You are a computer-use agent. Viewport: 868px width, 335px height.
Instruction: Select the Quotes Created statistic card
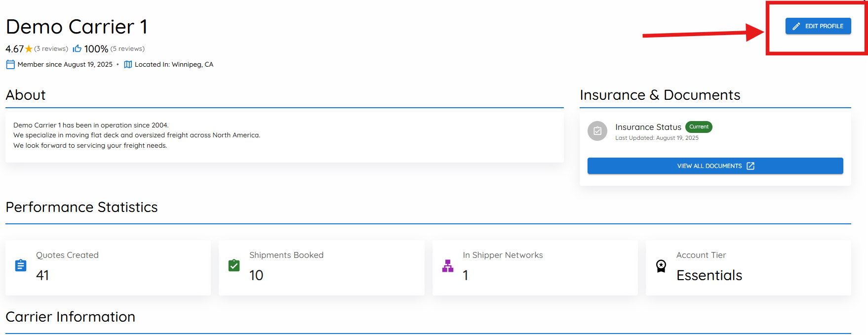pos(108,268)
